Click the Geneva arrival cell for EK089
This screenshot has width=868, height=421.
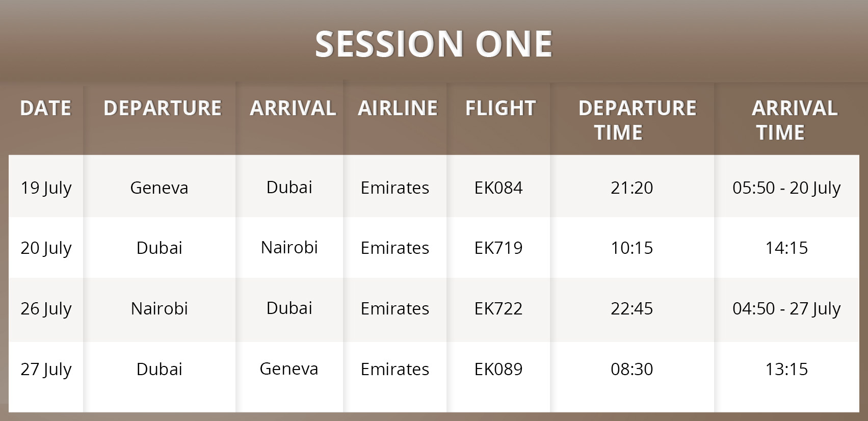point(289,369)
